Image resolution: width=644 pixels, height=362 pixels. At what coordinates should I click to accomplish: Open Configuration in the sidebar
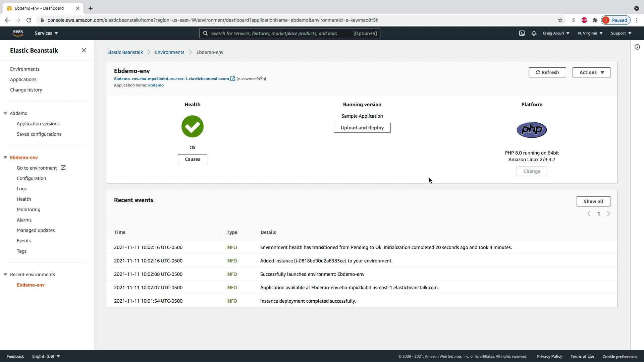click(x=31, y=178)
